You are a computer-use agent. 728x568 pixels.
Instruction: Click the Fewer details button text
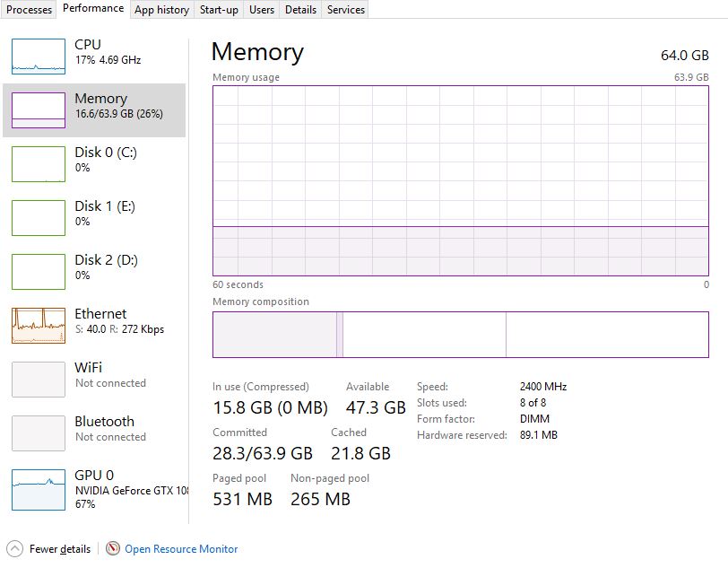click(x=60, y=549)
